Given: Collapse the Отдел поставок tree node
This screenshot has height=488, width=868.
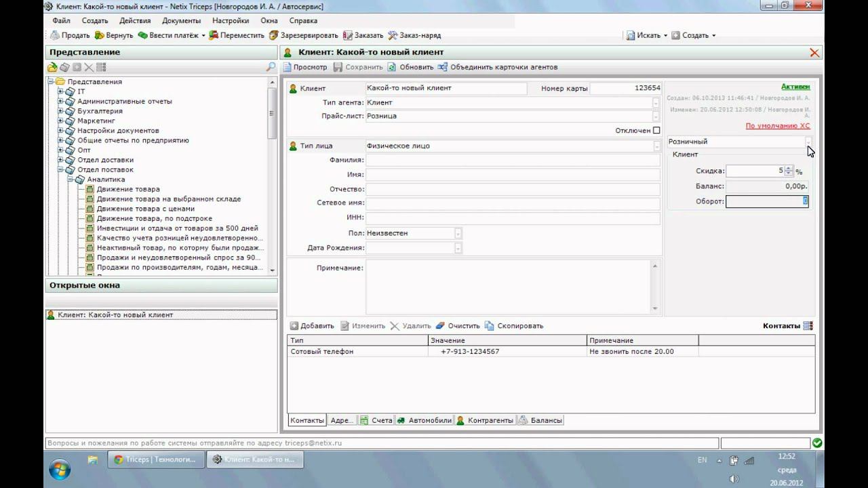Looking at the screenshot, I should click(x=60, y=169).
